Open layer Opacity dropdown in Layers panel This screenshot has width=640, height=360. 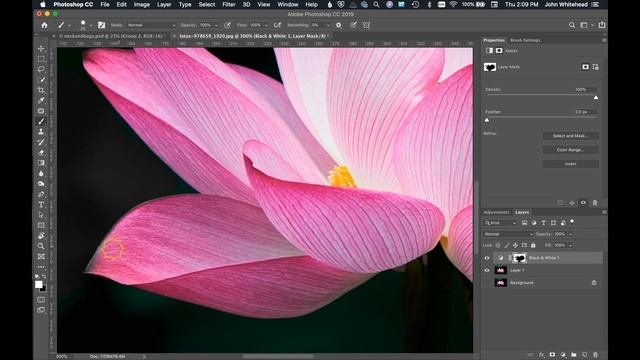pyautogui.click(x=570, y=234)
